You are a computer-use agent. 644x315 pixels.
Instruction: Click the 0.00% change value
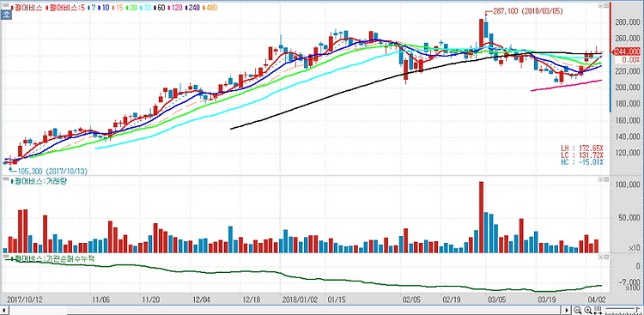coord(630,59)
